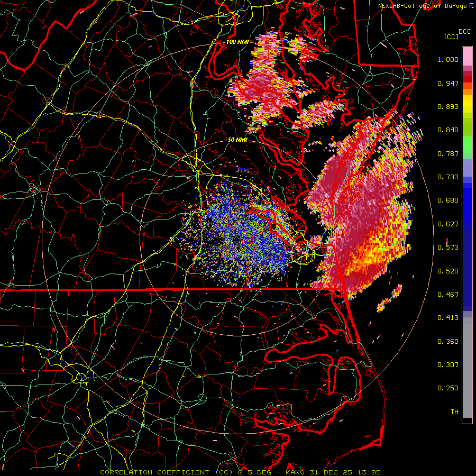Click the 0.520 legend value
The width and height of the screenshot is (476, 476).
[x=448, y=271]
